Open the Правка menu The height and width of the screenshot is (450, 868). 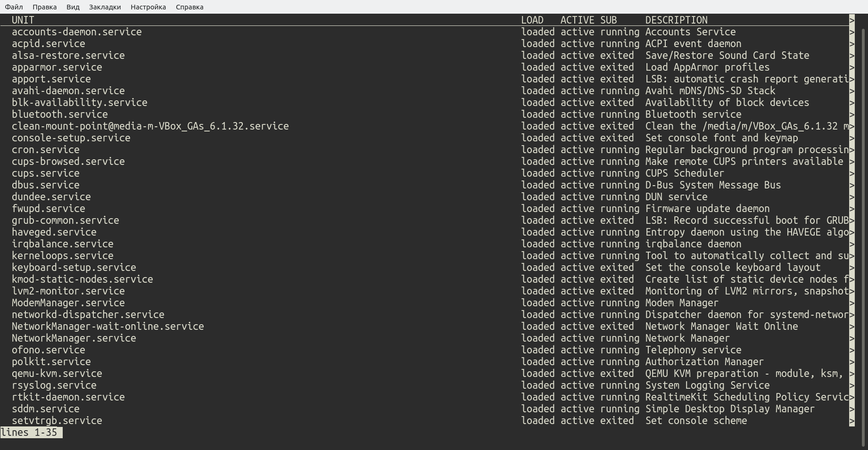click(x=44, y=7)
